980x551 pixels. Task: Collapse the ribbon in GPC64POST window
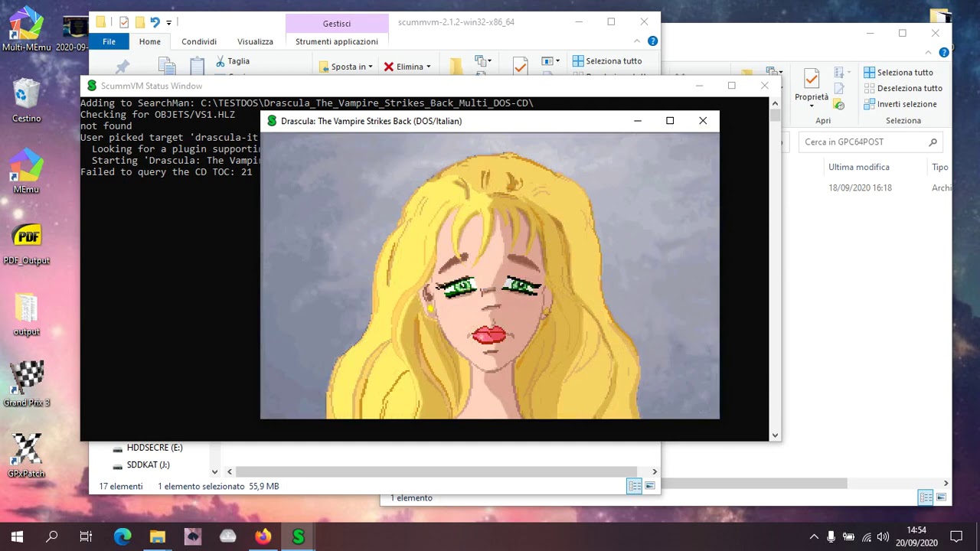point(929,52)
